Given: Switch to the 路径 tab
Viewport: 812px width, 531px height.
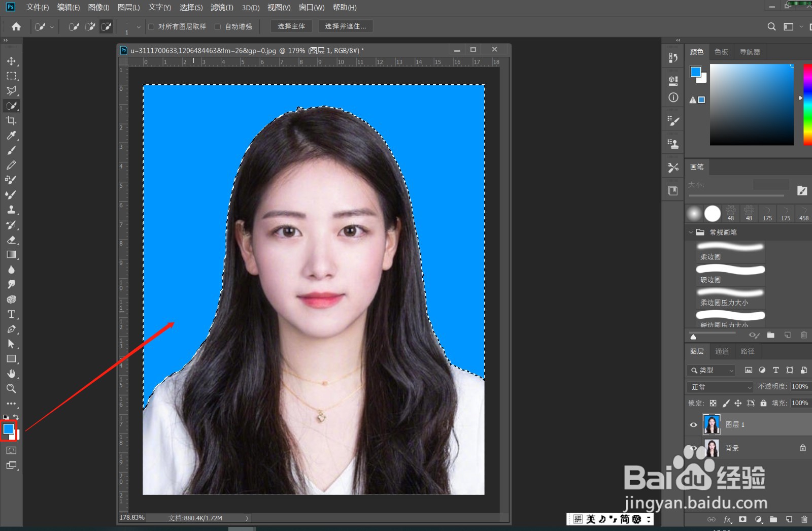Looking at the screenshot, I should [x=748, y=351].
